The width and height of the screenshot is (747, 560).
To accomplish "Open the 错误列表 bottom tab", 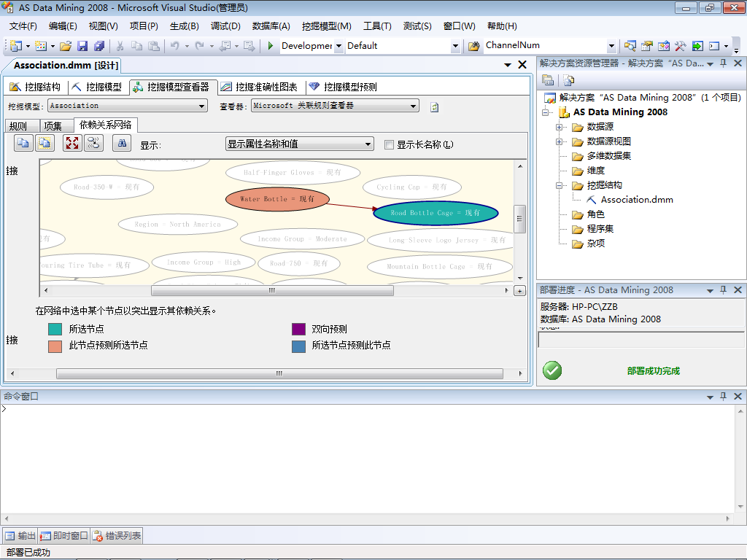I will click(117, 536).
